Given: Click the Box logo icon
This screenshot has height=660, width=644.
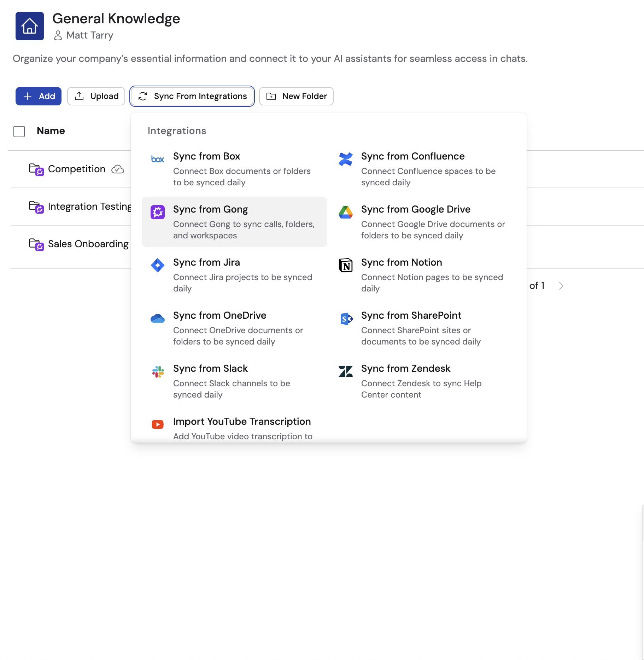Looking at the screenshot, I should pos(157,159).
